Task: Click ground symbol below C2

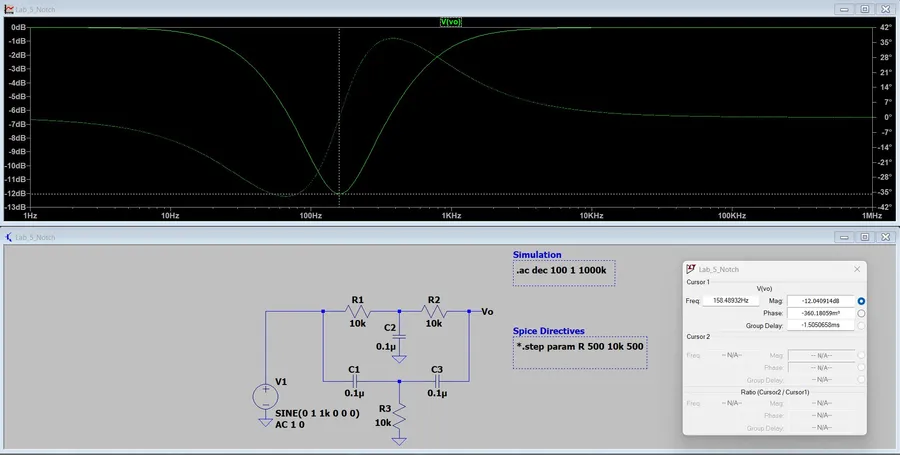Action: tap(399, 359)
